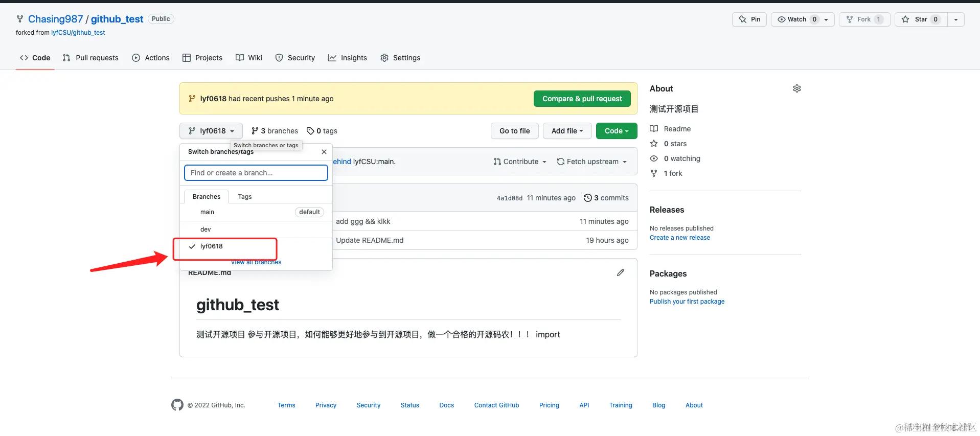Screen dimensions: 980x436
Task: Star this repository
Action: [921, 19]
